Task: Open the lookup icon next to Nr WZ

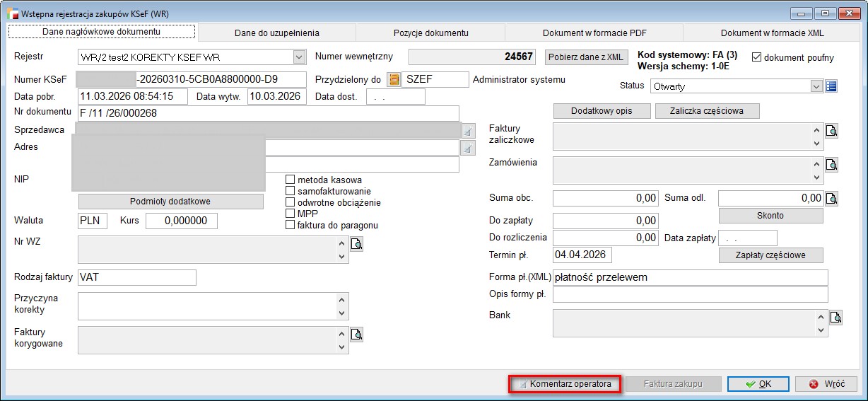Action: tap(357, 245)
